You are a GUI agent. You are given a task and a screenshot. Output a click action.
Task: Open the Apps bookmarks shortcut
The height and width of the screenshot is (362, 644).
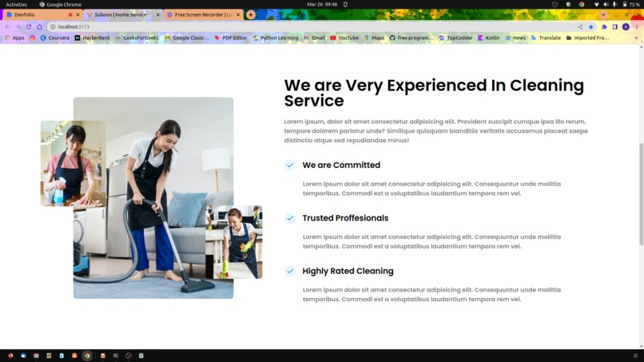[x=14, y=38]
